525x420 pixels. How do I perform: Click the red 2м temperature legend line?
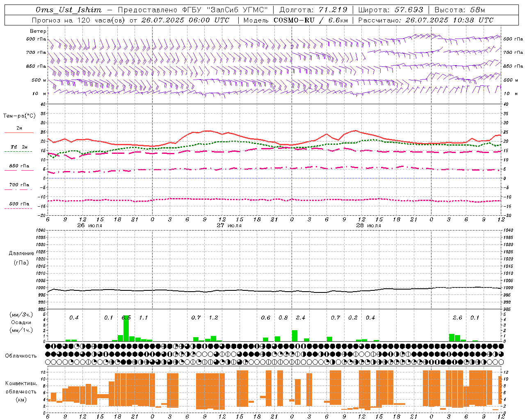click(x=19, y=132)
